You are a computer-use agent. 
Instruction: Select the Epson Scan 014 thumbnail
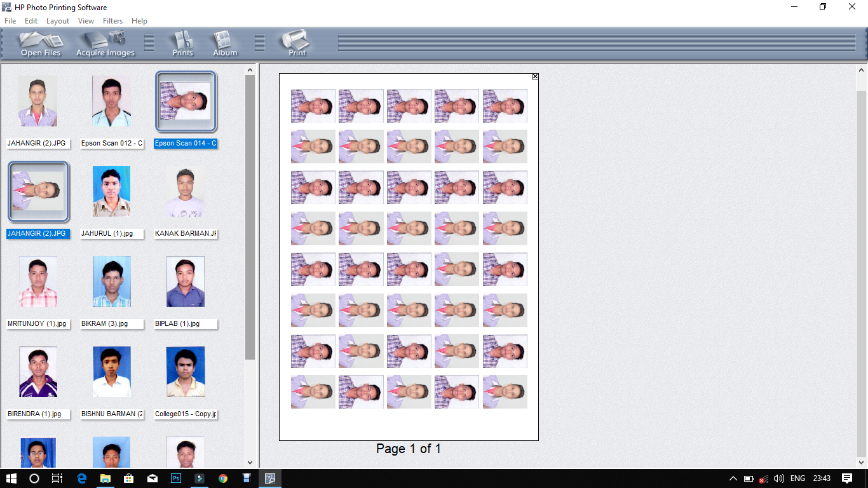pos(185,101)
